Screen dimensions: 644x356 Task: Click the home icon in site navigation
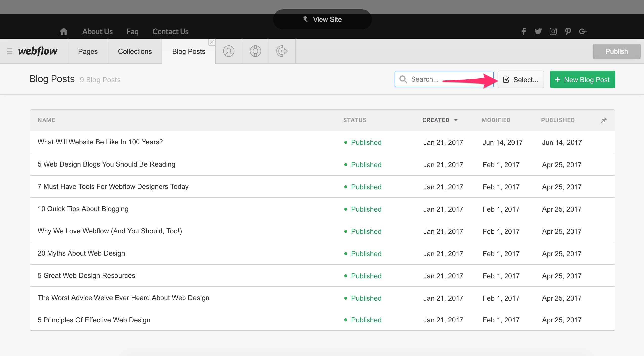[64, 31]
